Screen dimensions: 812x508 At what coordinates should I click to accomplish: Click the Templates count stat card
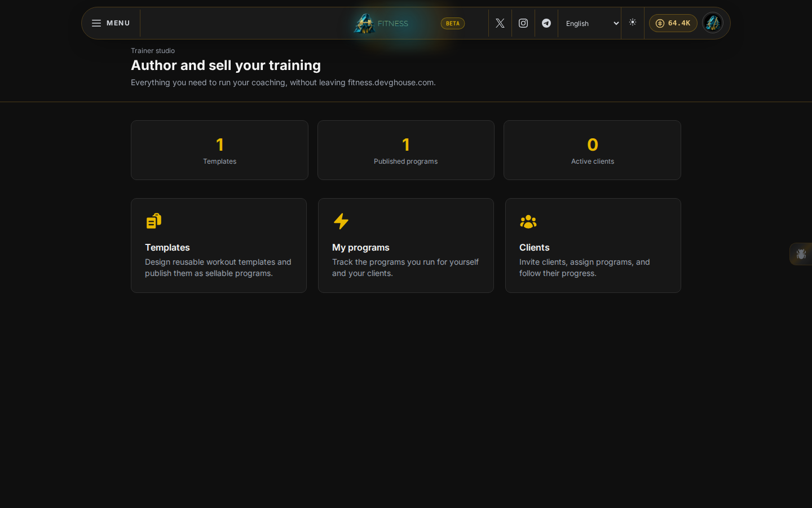pos(219,150)
